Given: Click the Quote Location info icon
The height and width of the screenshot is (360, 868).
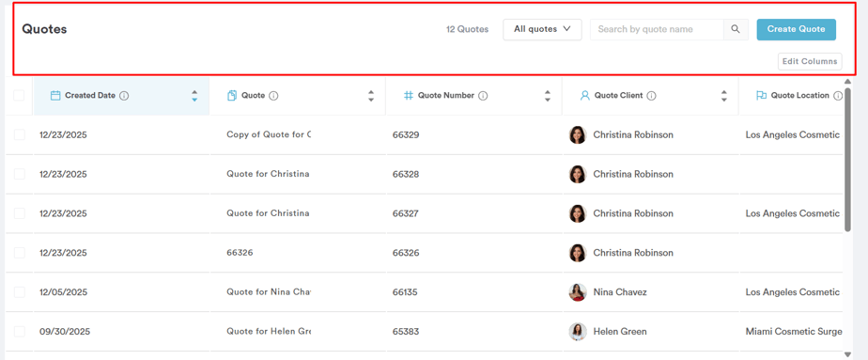Looking at the screenshot, I should (x=838, y=96).
